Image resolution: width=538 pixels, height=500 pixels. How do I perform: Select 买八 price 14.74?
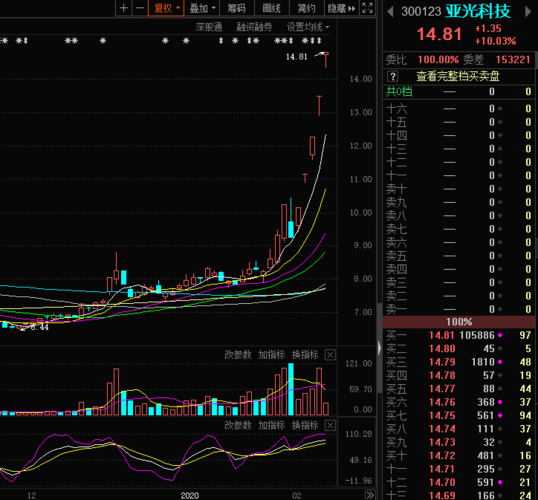(442, 429)
